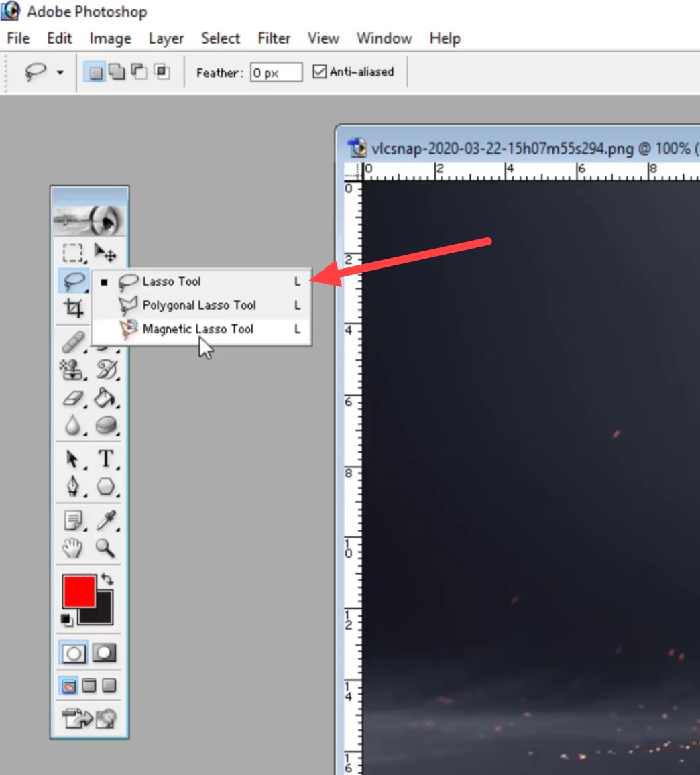Enable Intersect with Selection mode
Image resolution: width=700 pixels, height=775 pixels.
point(162,72)
